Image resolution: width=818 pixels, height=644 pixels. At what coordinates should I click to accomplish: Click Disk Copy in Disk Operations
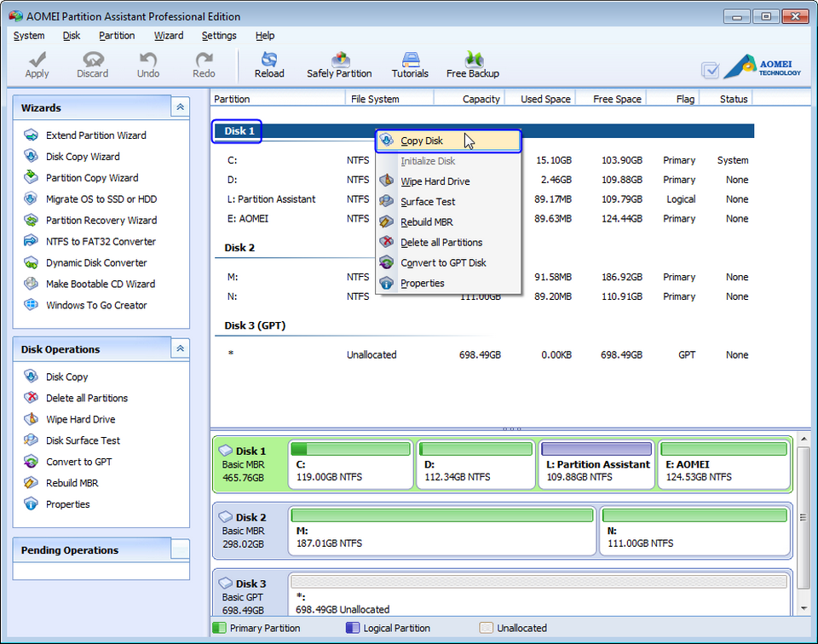(56, 377)
